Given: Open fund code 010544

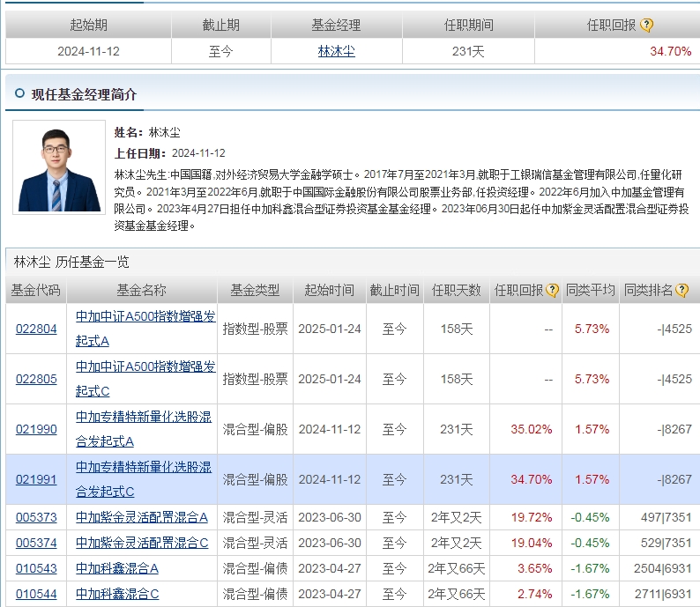Looking at the screenshot, I should click(36, 594).
